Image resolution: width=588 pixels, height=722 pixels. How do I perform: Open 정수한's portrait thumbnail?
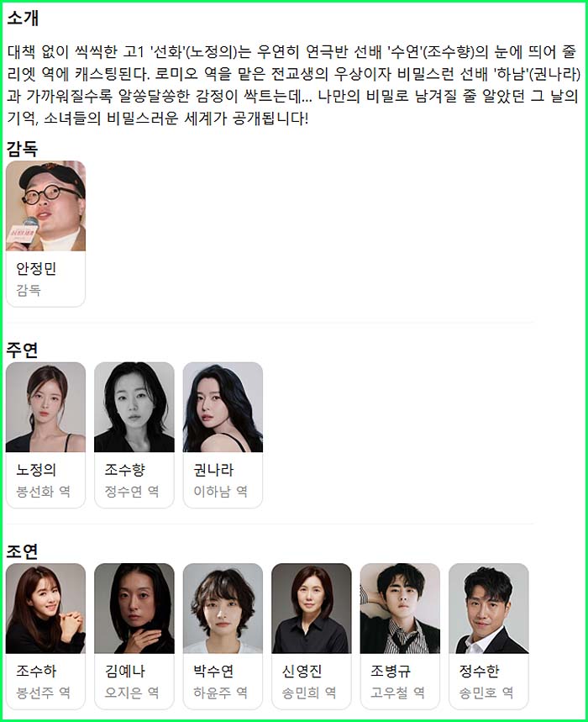pyautogui.click(x=489, y=609)
